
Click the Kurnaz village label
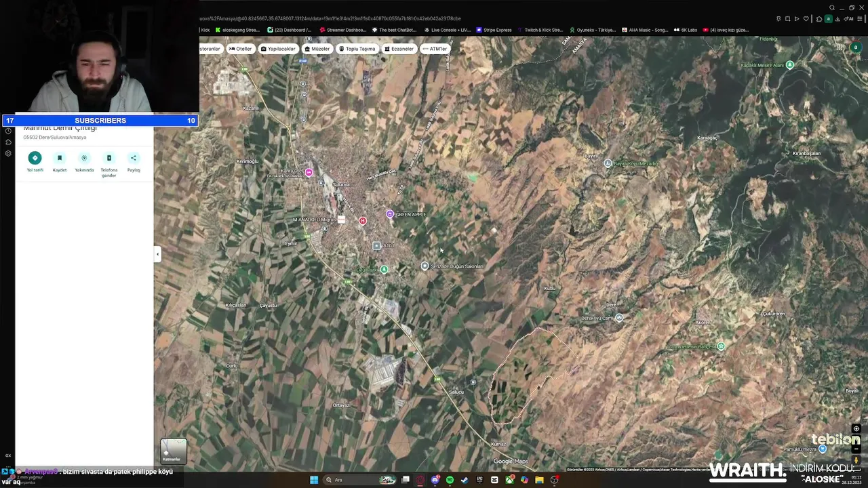click(498, 444)
